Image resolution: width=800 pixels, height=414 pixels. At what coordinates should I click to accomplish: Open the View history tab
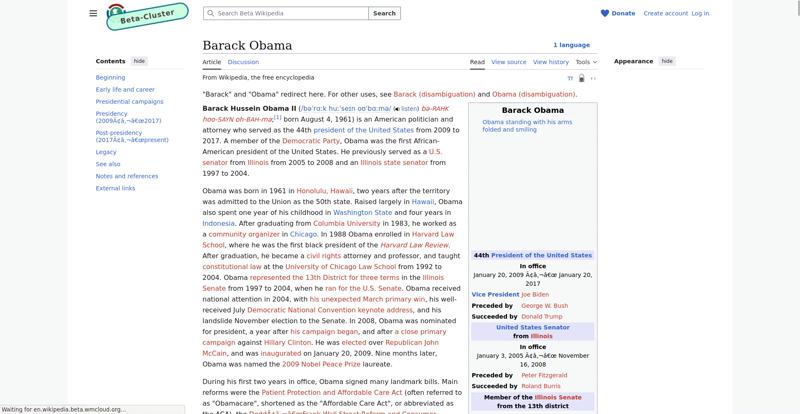point(551,62)
